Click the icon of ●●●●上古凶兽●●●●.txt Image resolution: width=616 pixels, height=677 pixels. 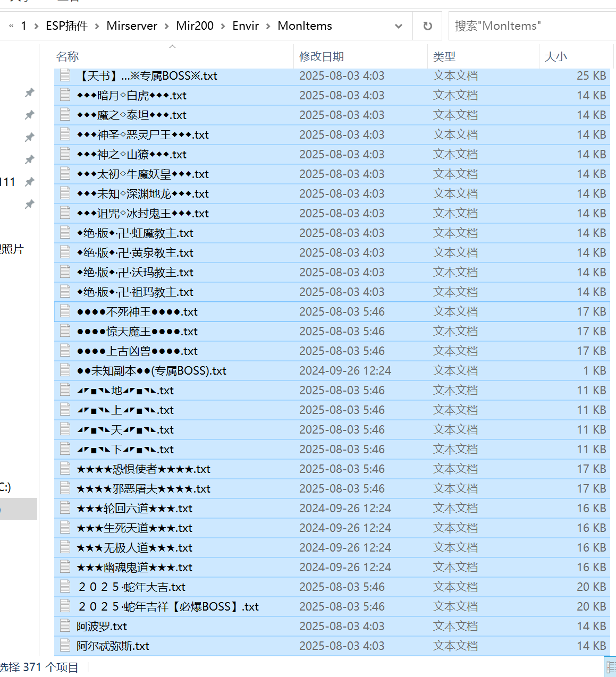click(65, 350)
